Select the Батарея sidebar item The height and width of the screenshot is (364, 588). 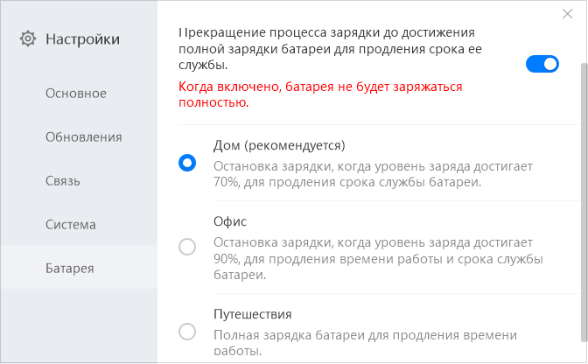point(70,269)
